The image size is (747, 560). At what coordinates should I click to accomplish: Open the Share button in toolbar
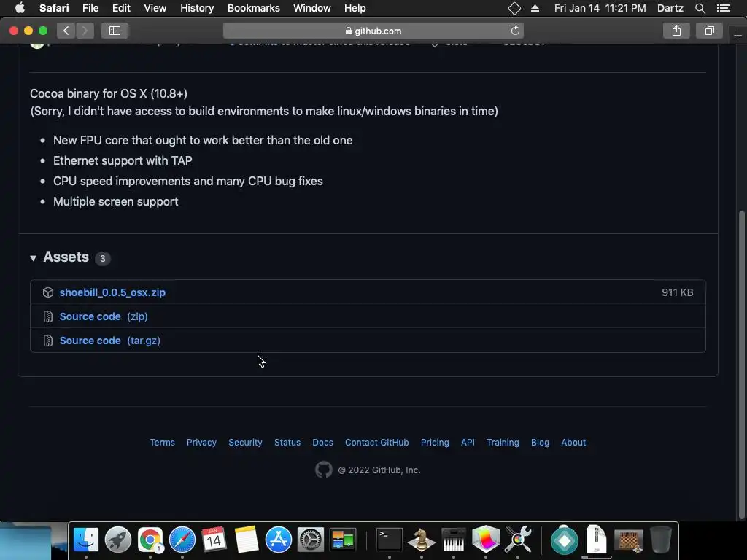pyautogui.click(x=676, y=31)
